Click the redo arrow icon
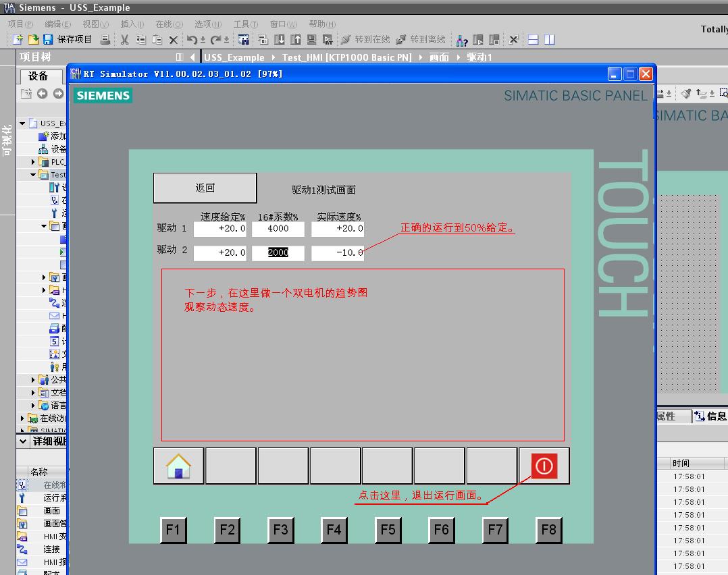This screenshot has height=575, width=728. coord(215,39)
